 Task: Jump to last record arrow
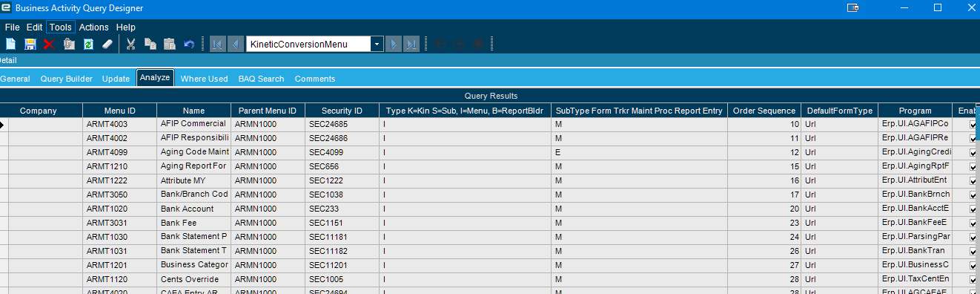[411, 45]
